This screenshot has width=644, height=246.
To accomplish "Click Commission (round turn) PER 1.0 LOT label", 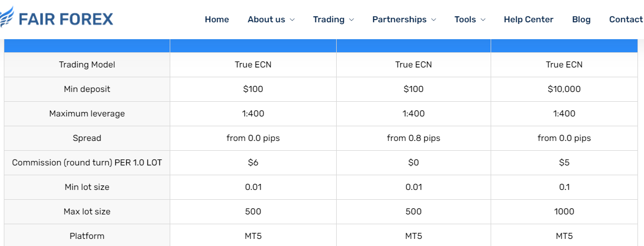I will pyautogui.click(x=87, y=163).
